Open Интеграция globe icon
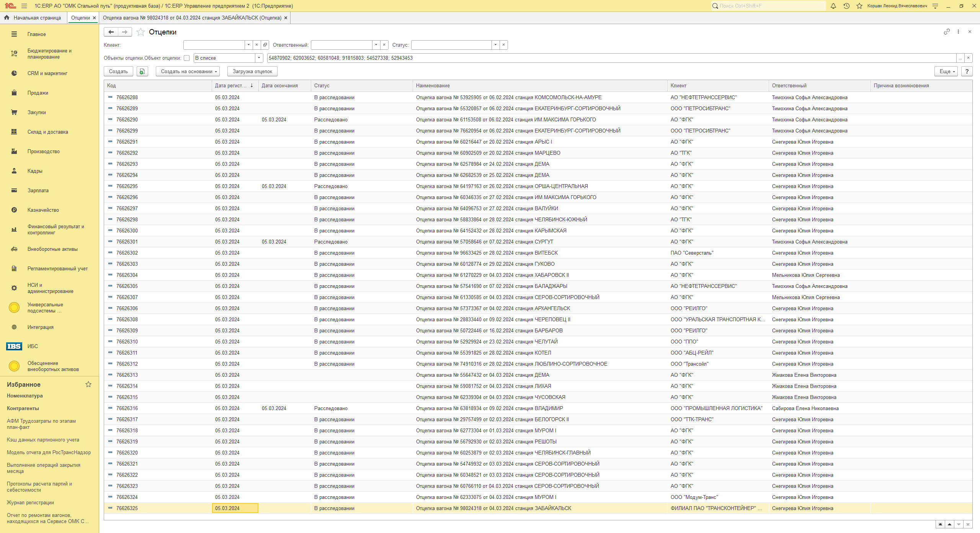The height and width of the screenshot is (533, 980). (14, 327)
